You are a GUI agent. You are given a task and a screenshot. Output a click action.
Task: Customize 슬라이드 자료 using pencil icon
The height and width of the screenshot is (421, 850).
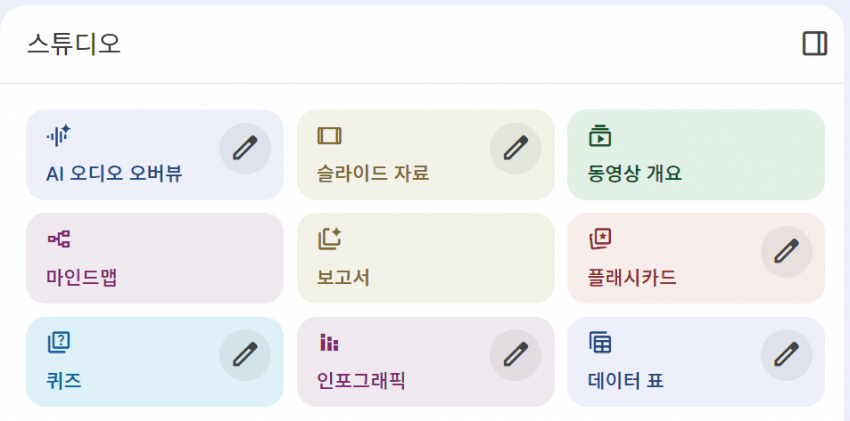(x=515, y=148)
